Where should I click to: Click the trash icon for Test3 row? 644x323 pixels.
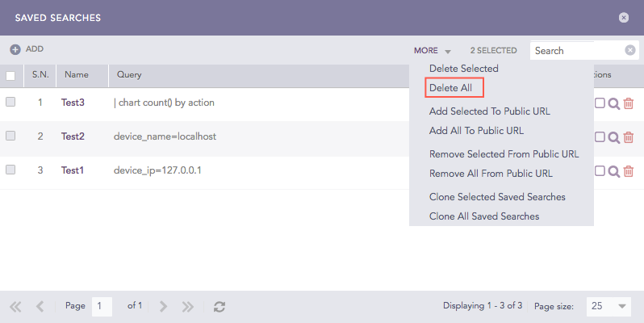click(x=629, y=103)
